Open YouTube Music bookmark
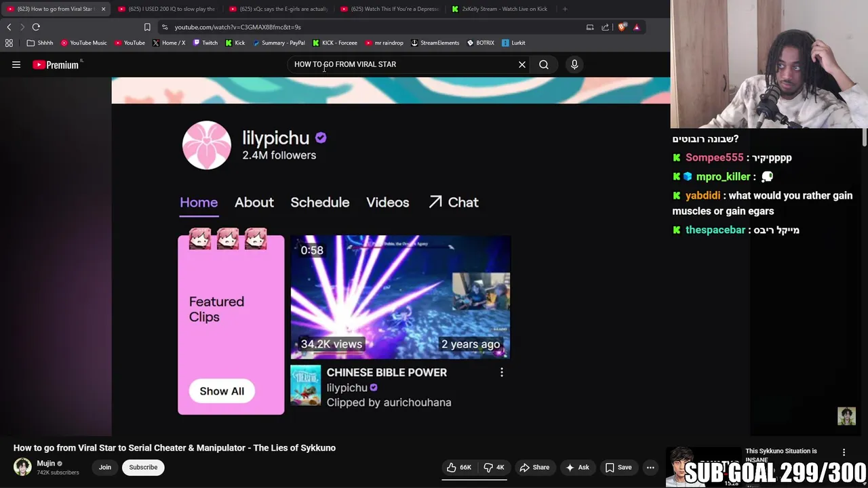868x488 pixels. (x=84, y=43)
